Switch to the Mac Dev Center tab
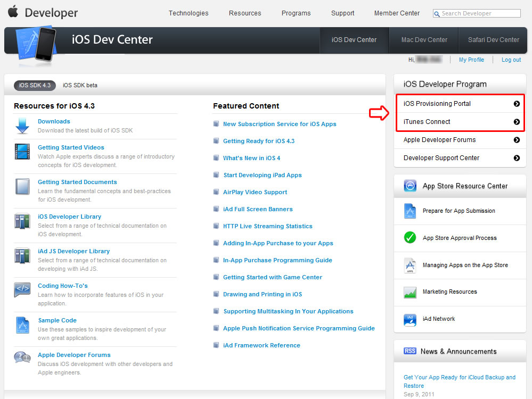 pyautogui.click(x=424, y=40)
